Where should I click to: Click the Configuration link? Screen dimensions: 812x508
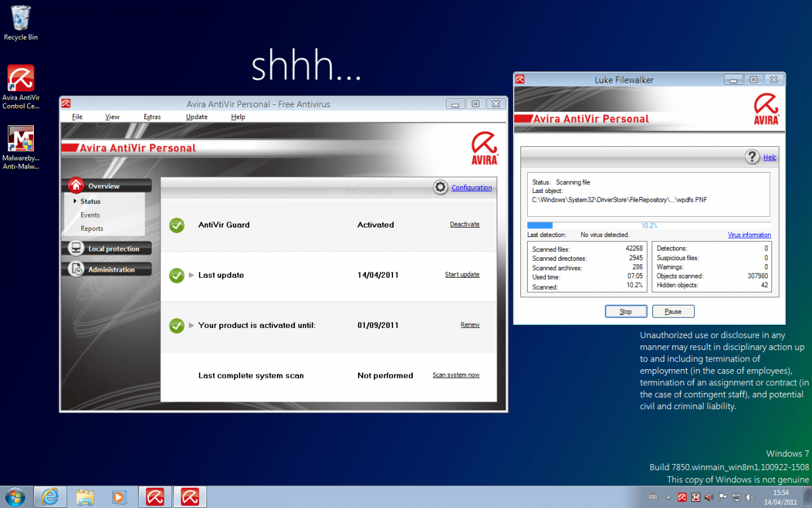point(472,188)
